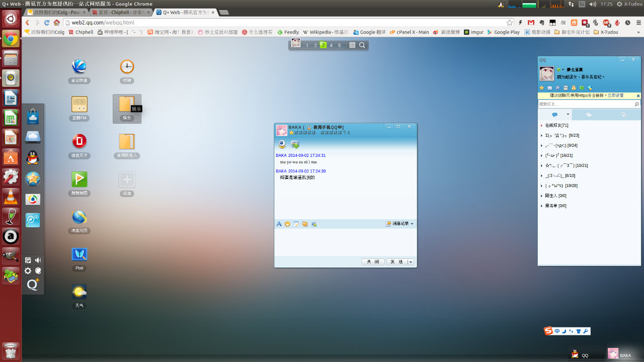Viewport: 644px width, 362px height.
Task: Open the Pixlr app on desktop
Action: point(79,254)
